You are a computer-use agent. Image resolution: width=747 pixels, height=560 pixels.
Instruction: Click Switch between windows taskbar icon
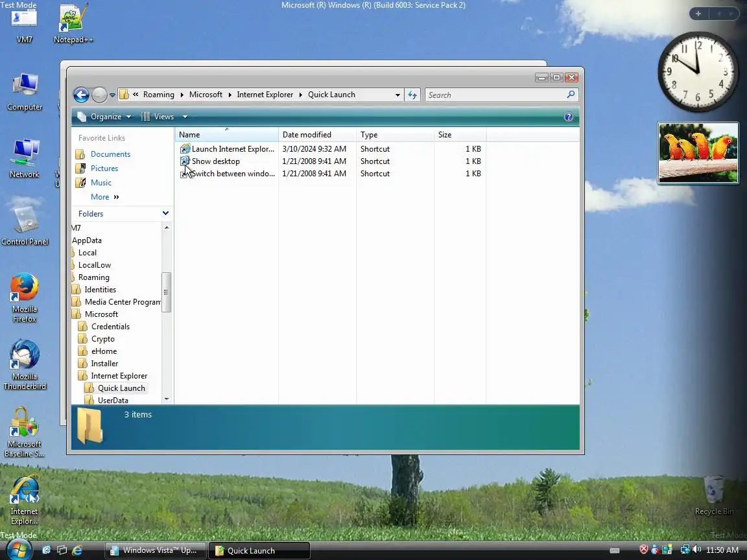coord(62,550)
